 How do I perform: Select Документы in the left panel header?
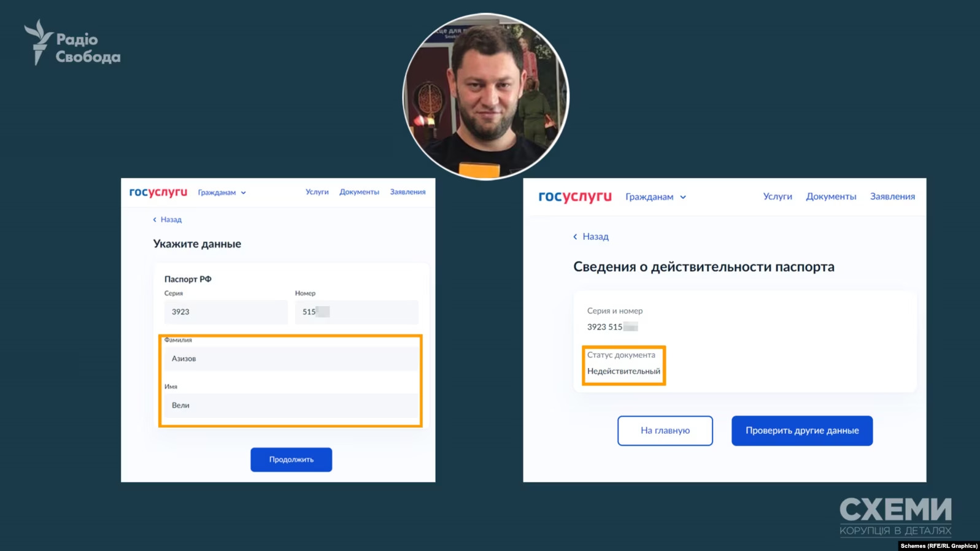click(359, 192)
